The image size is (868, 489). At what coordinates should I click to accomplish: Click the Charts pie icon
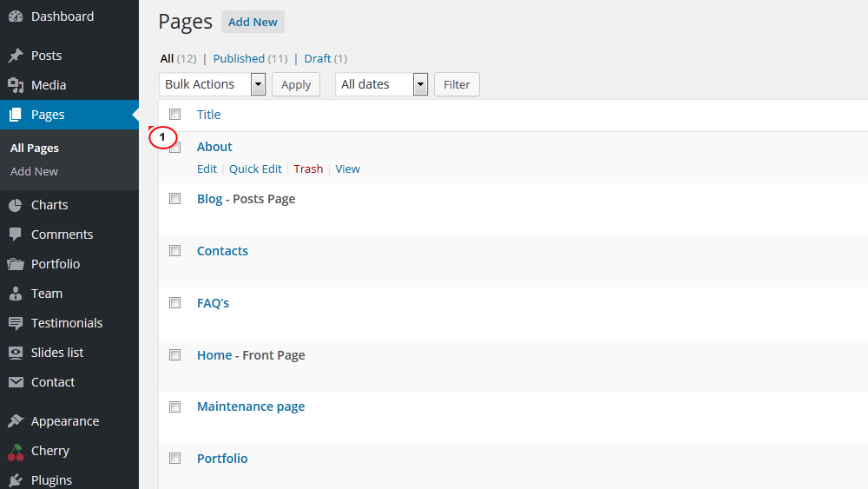(x=16, y=205)
